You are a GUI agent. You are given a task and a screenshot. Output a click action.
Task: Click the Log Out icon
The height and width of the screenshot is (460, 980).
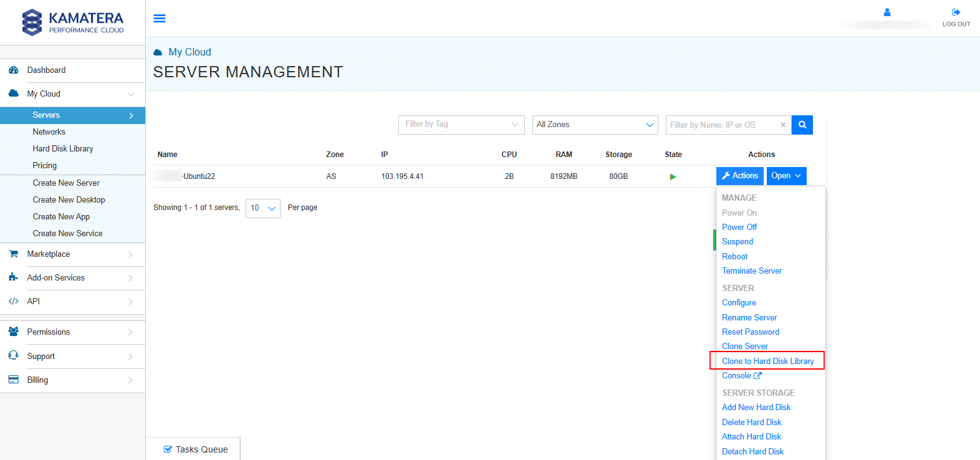pos(956,12)
